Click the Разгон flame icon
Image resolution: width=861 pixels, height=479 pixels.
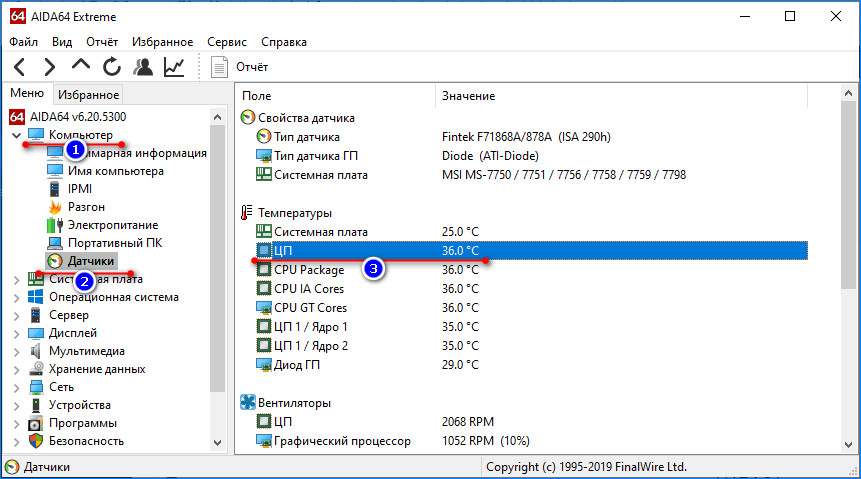(x=55, y=207)
